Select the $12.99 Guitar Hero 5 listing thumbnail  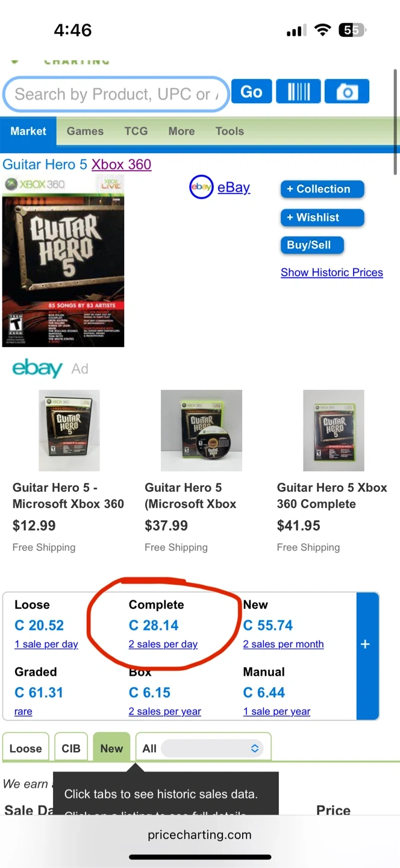click(x=69, y=430)
